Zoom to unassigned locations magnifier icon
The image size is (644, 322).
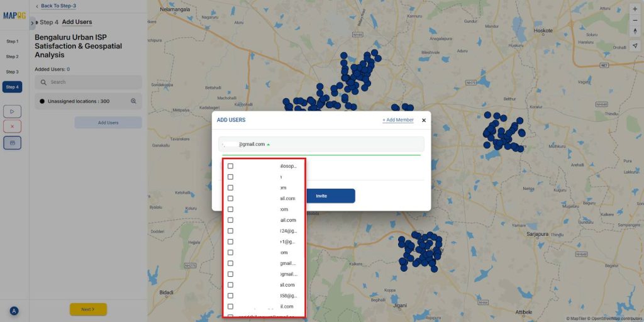tap(133, 101)
